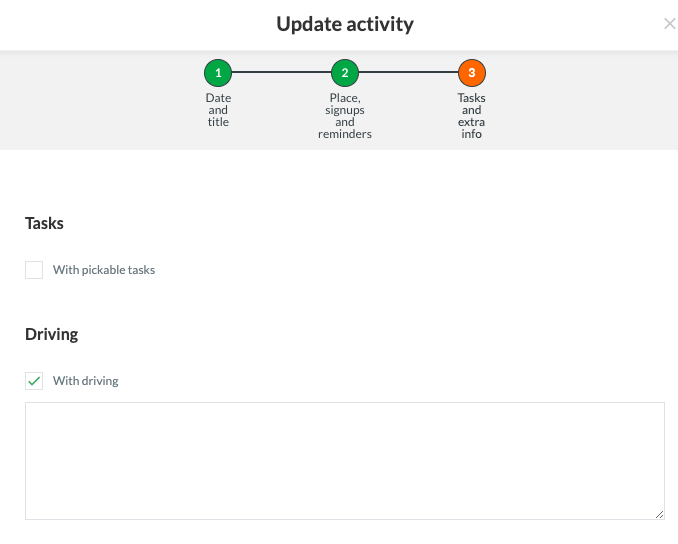This screenshot has height=544, width=678.
Task: Switch to 'Place, signups and reminders' label
Action: (345, 116)
